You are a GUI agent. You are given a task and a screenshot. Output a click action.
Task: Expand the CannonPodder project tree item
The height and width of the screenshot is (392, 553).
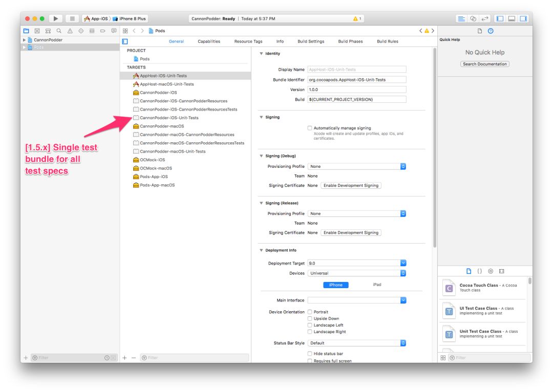[25, 40]
